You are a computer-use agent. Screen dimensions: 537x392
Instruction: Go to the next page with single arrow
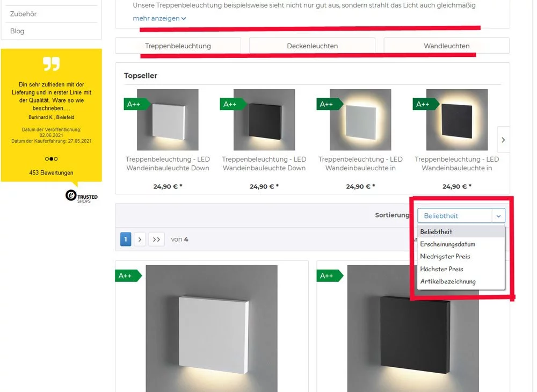(140, 239)
